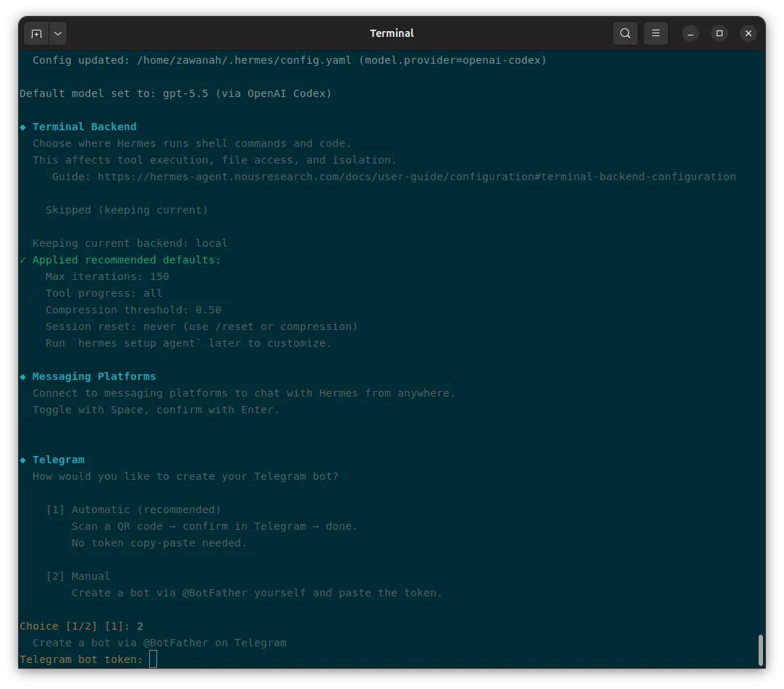This screenshot has width=784, height=689.
Task: Expand the new tab dropdown arrow
Action: [x=58, y=33]
